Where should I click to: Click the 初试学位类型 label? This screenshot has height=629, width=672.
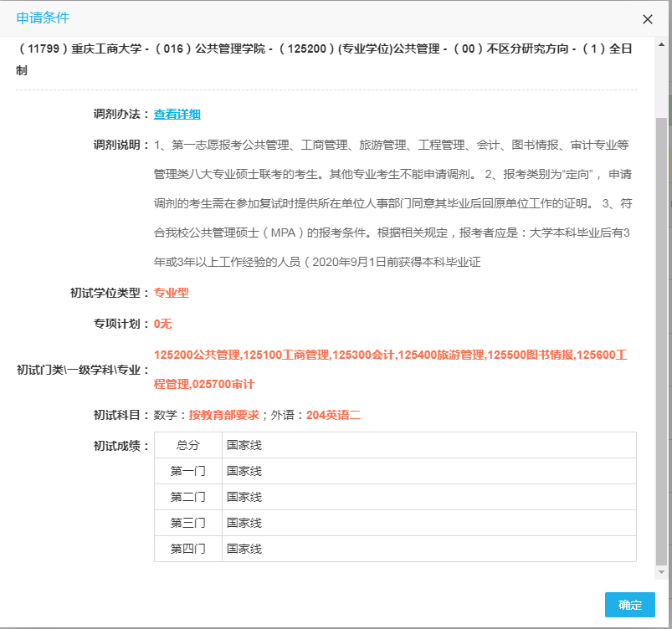pyautogui.click(x=110, y=293)
